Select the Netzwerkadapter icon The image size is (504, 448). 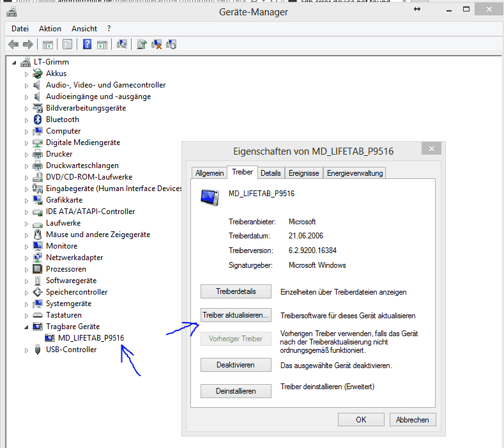38,258
